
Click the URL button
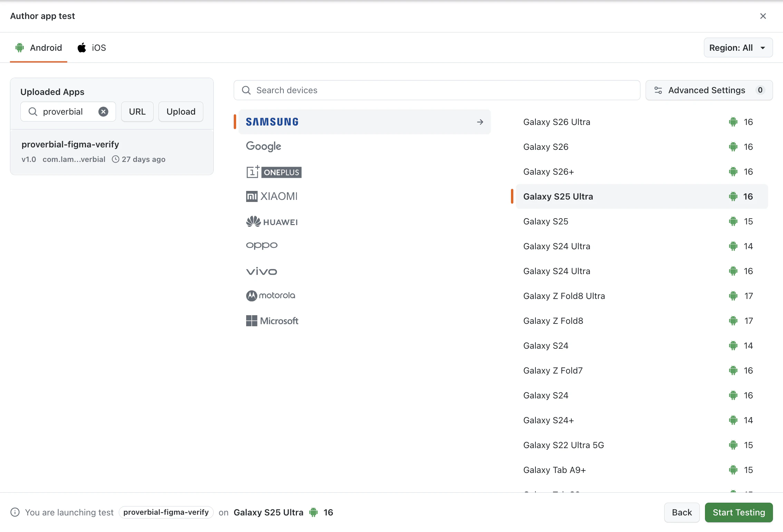[137, 112]
